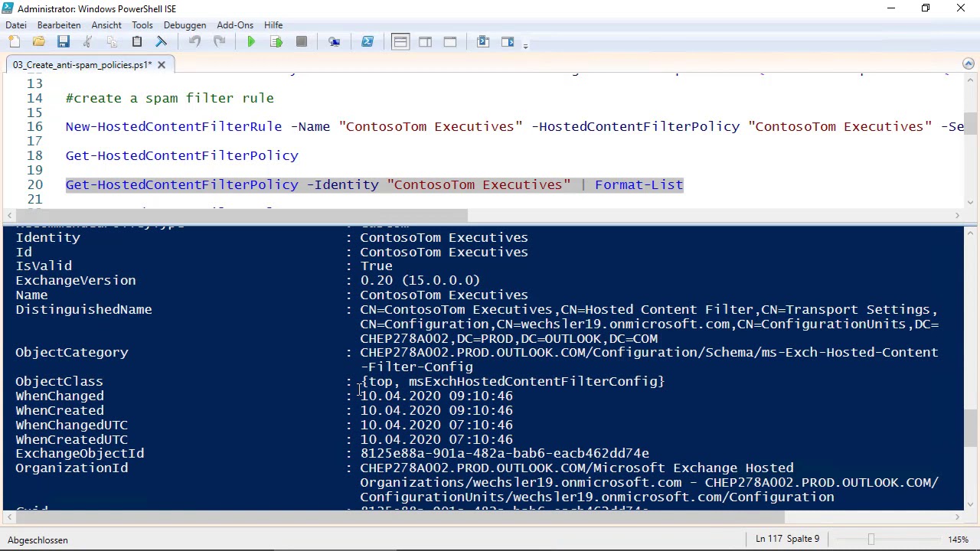Open a new remote PowerShell tab
The image size is (980, 551).
(x=335, y=42)
